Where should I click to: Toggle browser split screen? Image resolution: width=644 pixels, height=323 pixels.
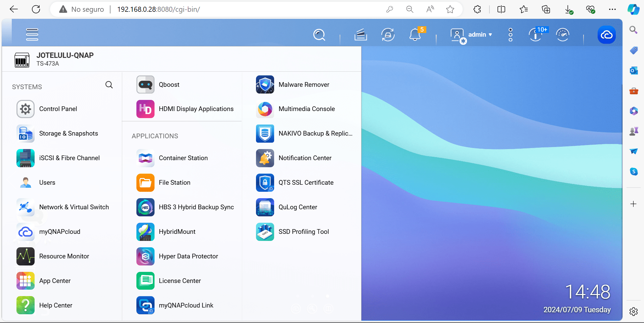coord(501,9)
